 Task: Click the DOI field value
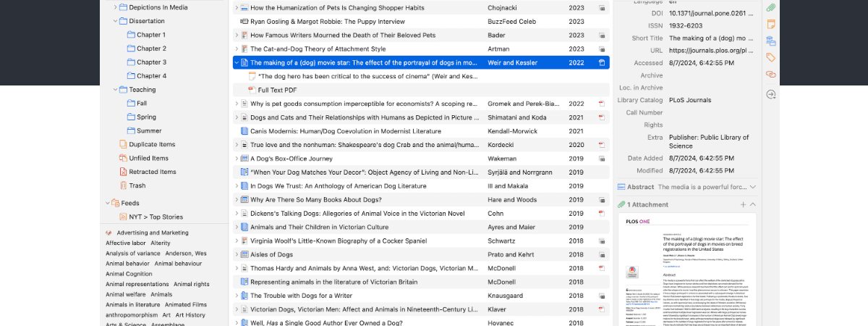click(712, 13)
